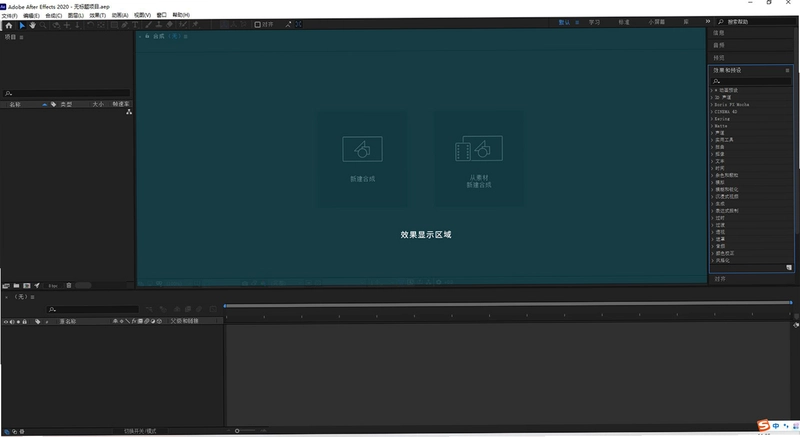The width and height of the screenshot is (800, 437).
Task: Switch to the 学习 workspace
Action: pos(594,22)
